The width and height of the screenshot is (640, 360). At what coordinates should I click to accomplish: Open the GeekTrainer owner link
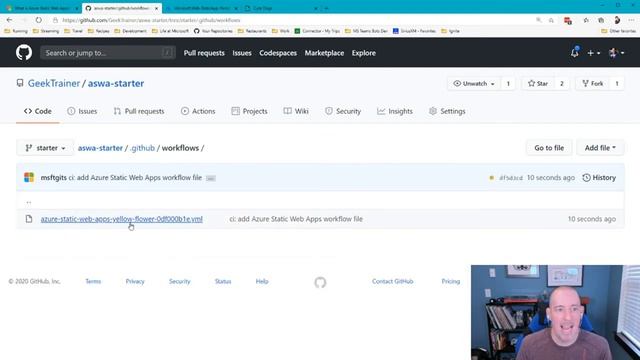coord(54,83)
